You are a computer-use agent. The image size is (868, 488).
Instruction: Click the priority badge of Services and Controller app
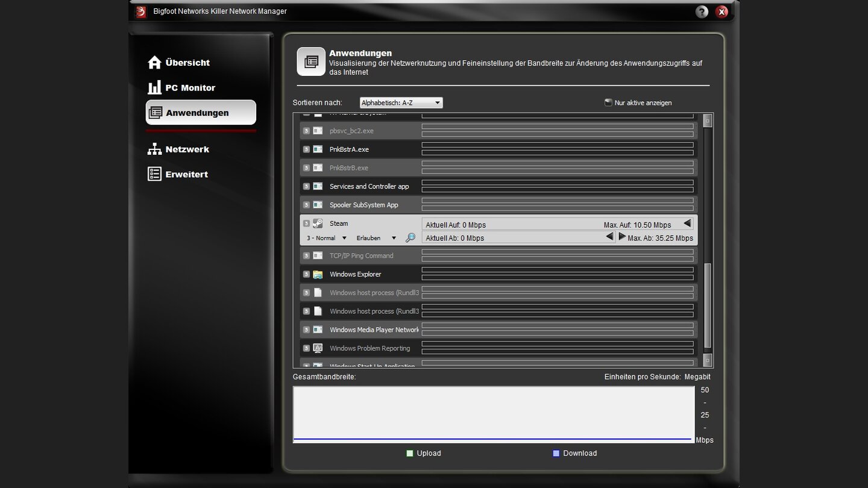[306, 187]
